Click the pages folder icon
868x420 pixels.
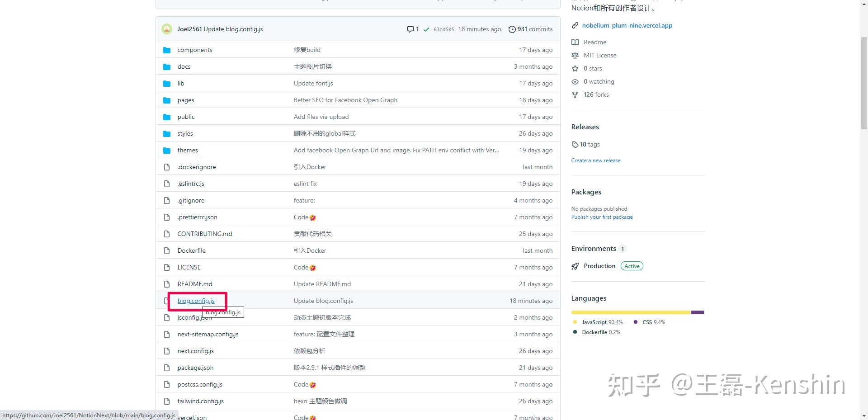point(167,100)
